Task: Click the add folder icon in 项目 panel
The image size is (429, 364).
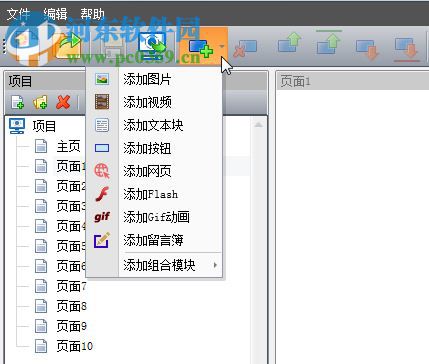Action: pos(40,102)
